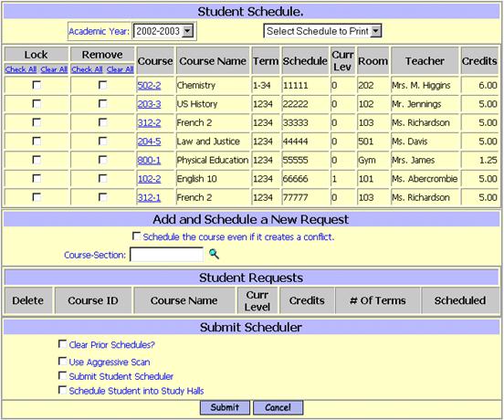Viewport: 504px width, 420px height.
Task: Click schedule value 11111
Action: pos(296,86)
